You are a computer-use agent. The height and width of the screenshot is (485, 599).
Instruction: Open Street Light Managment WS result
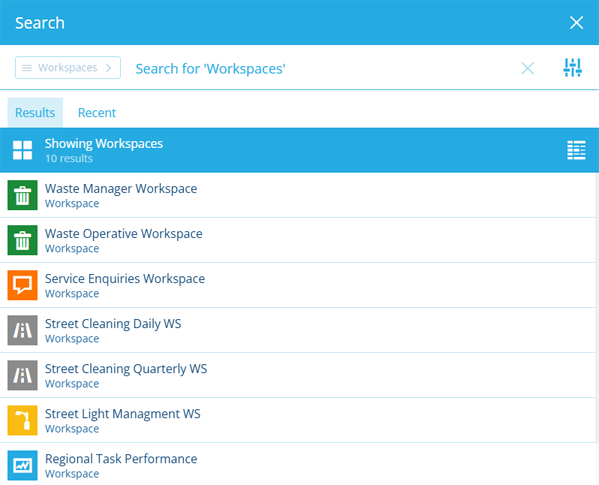click(298, 420)
